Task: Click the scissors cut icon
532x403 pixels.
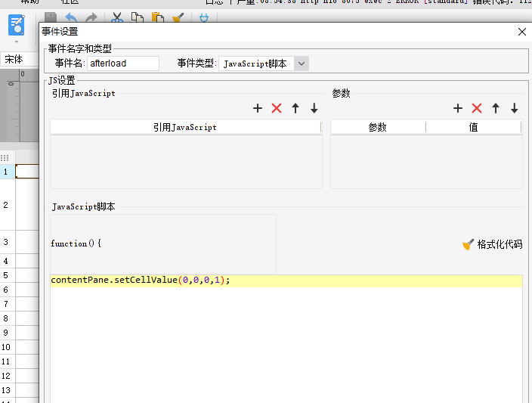Action: point(117,17)
